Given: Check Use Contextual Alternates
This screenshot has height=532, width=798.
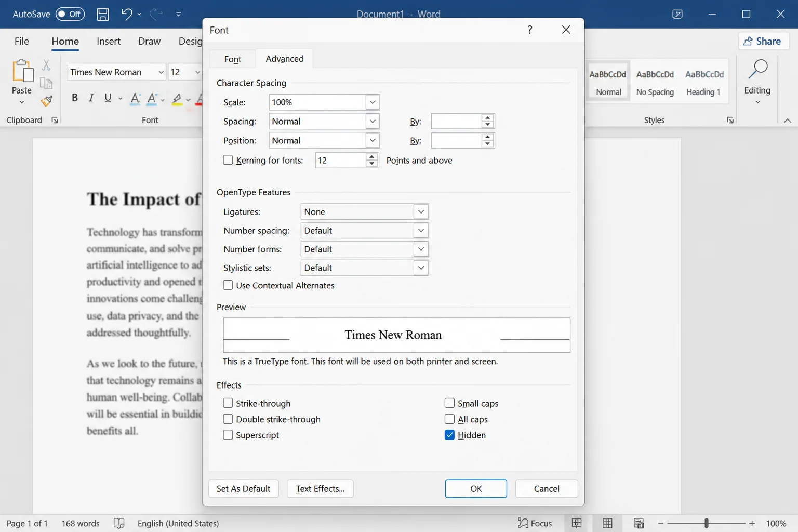Looking at the screenshot, I should coord(228,285).
